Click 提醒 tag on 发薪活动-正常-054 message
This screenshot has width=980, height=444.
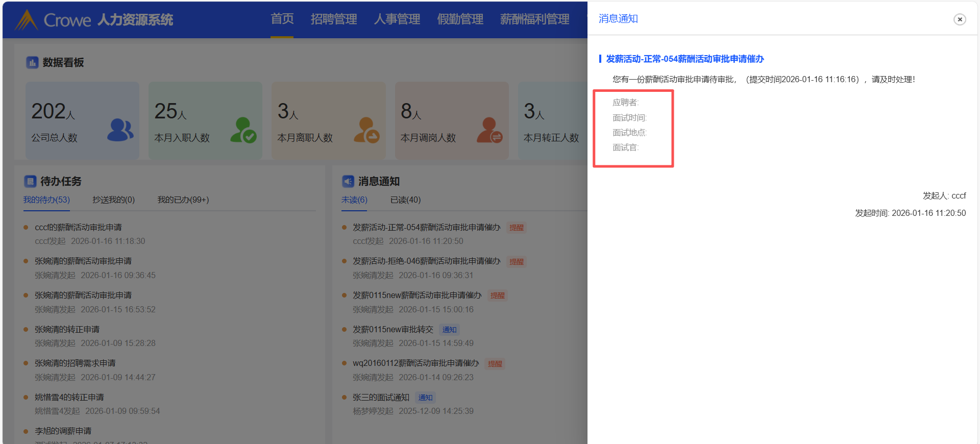517,228
